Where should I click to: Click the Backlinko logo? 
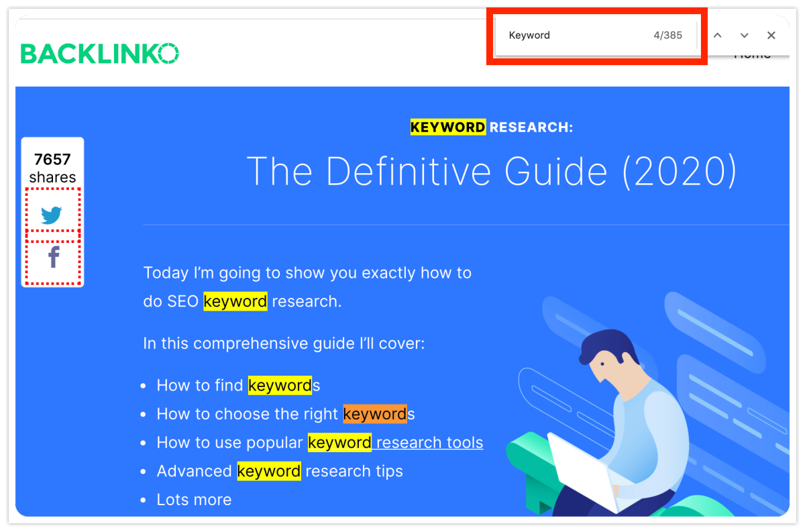click(x=100, y=54)
